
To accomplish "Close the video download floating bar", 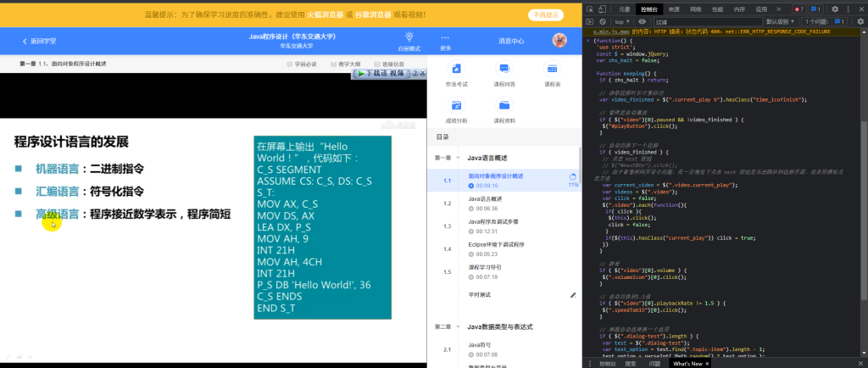I will click(x=422, y=73).
